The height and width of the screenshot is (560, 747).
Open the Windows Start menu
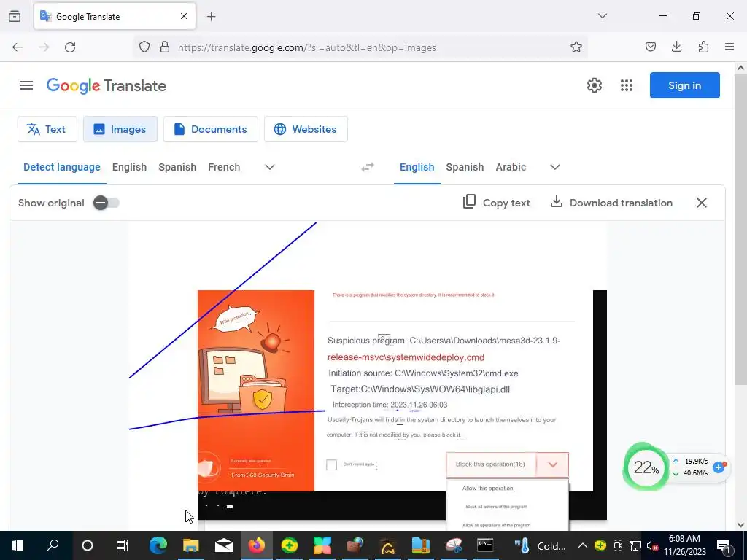point(18,545)
